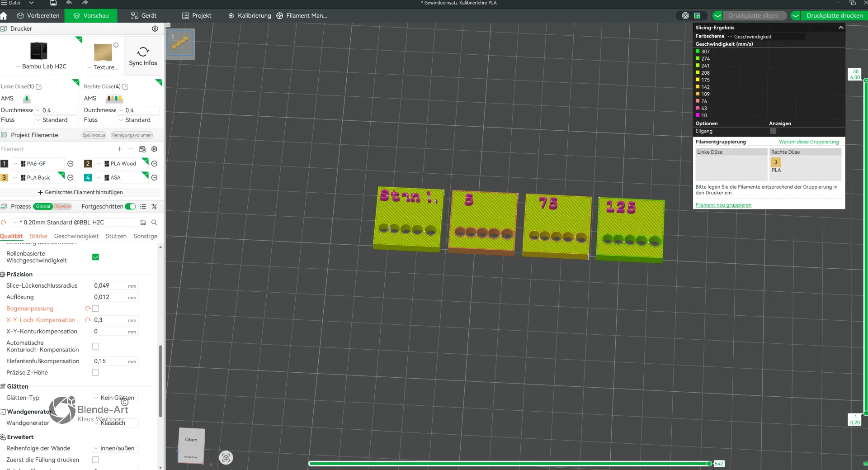Add a new filament with plus icon

(x=119, y=149)
